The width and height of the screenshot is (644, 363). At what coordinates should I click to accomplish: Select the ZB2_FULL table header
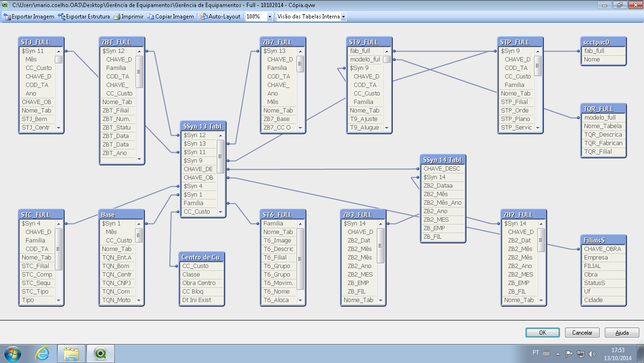click(x=524, y=215)
